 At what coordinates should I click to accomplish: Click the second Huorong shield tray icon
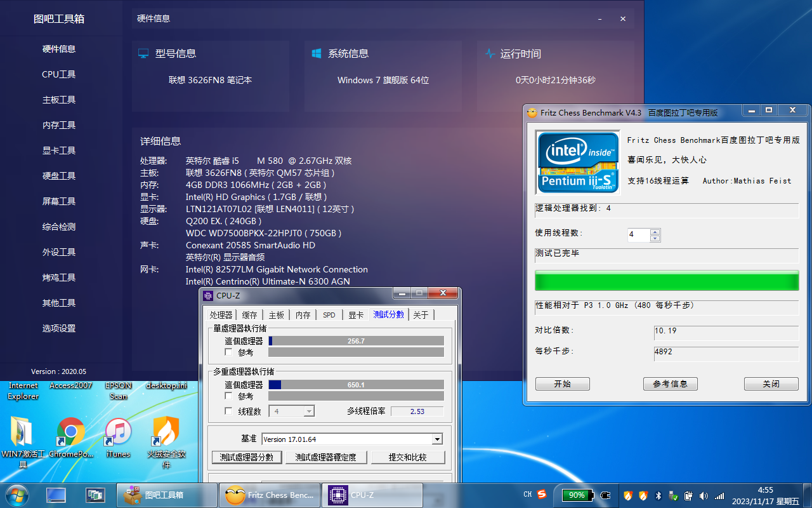tap(643, 495)
